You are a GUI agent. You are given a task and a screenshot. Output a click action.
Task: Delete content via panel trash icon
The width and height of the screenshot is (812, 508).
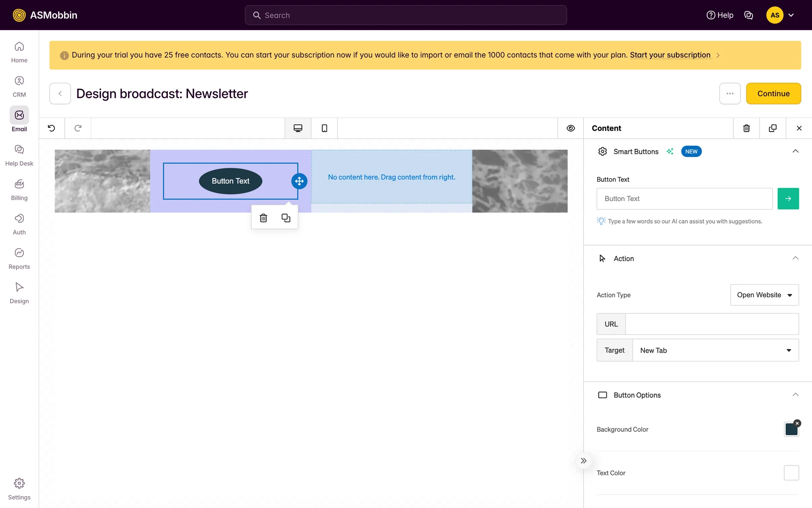pos(746,128)
